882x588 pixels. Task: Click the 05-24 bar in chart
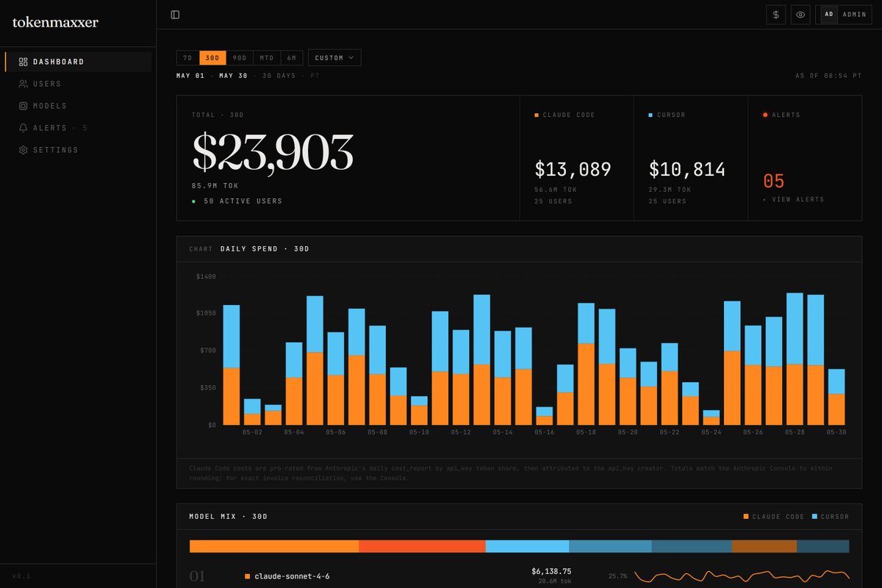711,417
